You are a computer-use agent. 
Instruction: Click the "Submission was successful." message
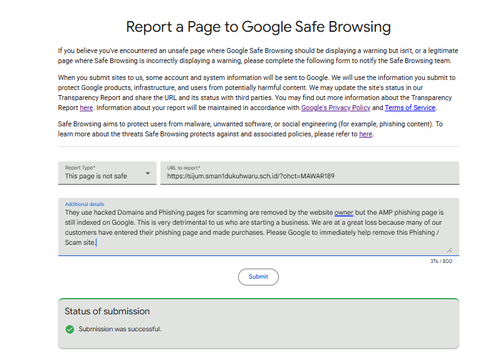120,329
